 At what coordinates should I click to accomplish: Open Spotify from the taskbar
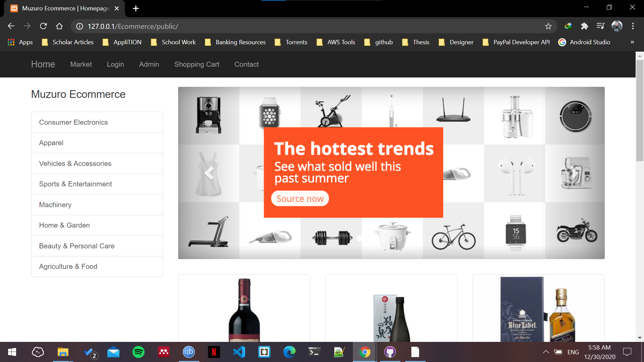coord(138,352)
